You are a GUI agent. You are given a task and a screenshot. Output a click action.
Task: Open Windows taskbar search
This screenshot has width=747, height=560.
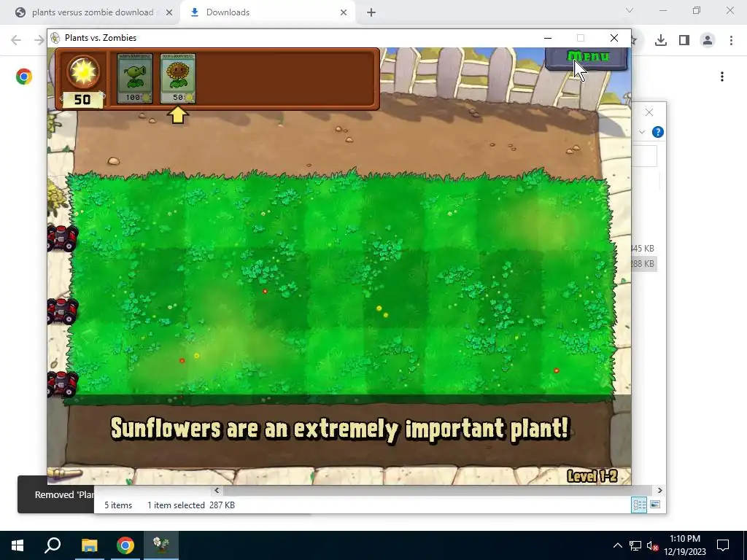tap(53, 545)
